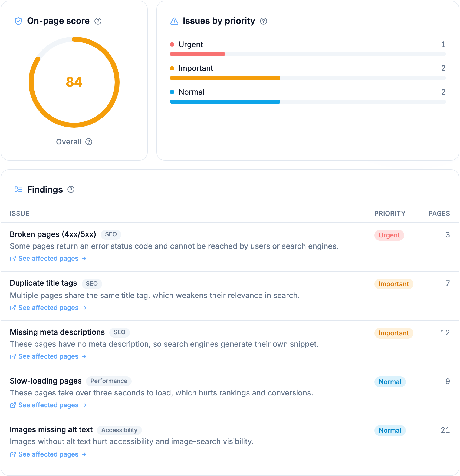
Task: Click the help icon beside Findings
Action: click(x=71, y=189)
